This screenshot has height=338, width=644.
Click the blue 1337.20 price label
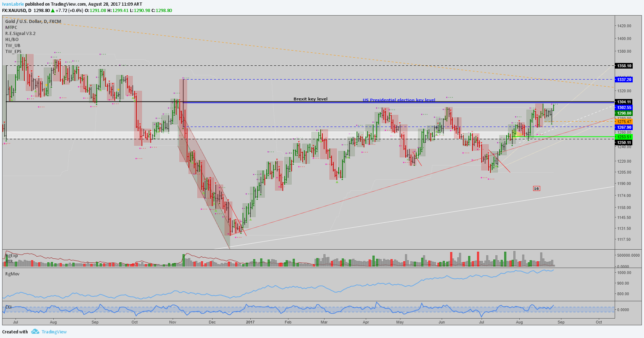[x=624, y=80]
